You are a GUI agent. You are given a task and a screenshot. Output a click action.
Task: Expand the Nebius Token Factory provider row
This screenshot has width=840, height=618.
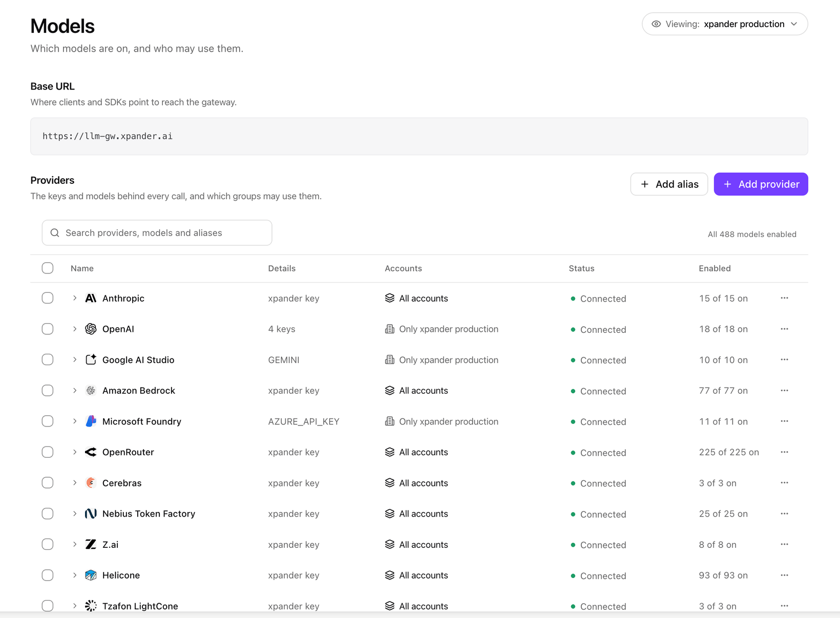click(x=75, y=514)
